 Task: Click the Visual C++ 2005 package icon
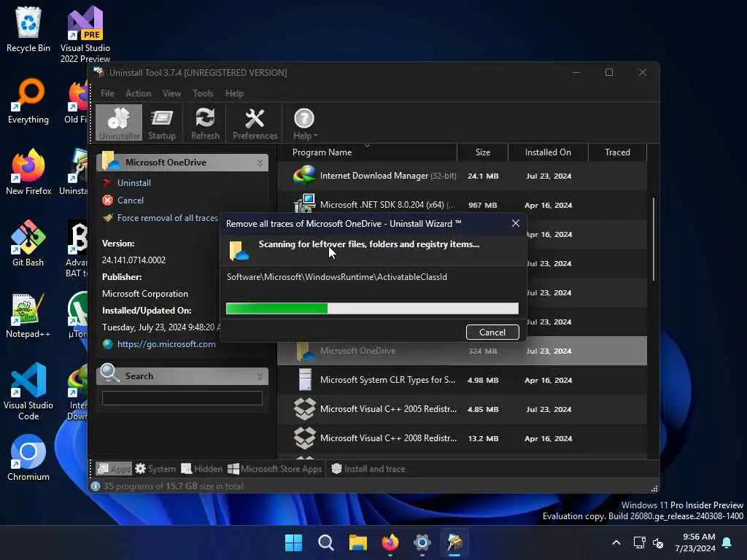(x=304, y=408)
